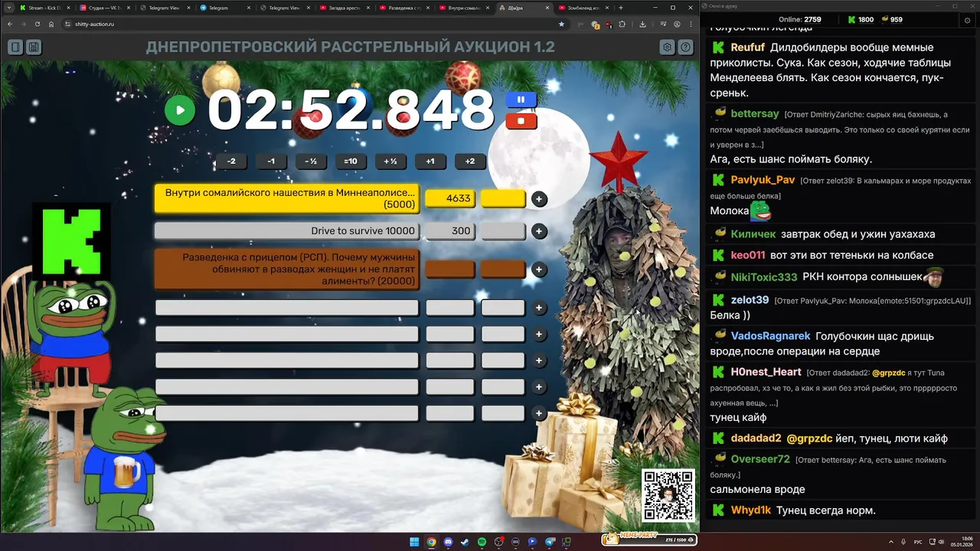Image resolution: width=980 pixels, height=551 pixels.
Task: Bookmark this page with star icon
Action: 561,24
